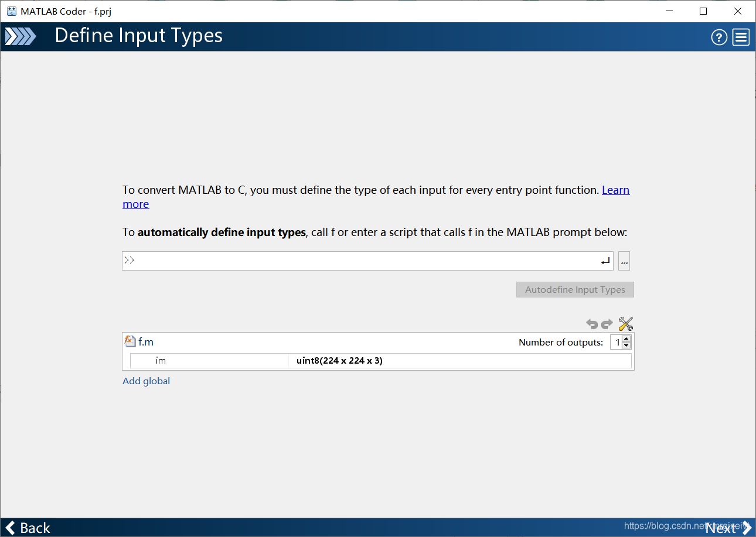This screenshot has height=537, width=756.
Task: Follow the Learn more link
Action: click(616, 190)
